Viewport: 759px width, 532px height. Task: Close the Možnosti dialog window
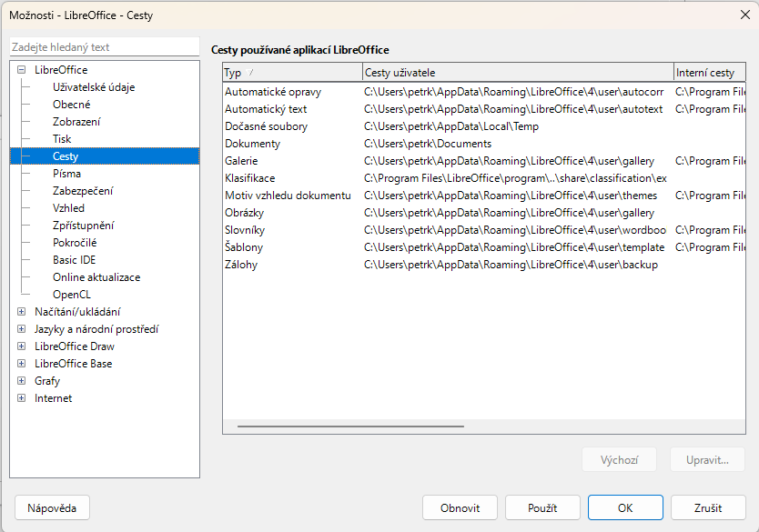click(x=745, y=15)
